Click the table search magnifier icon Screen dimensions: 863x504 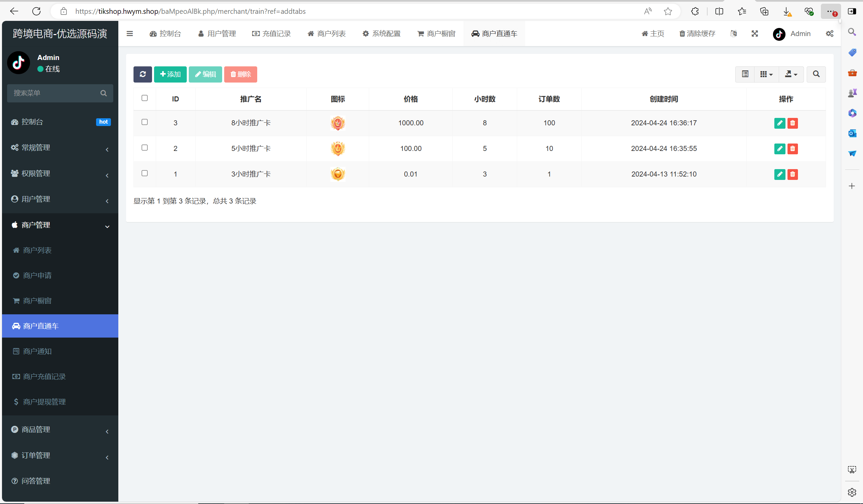click(816, 74)
